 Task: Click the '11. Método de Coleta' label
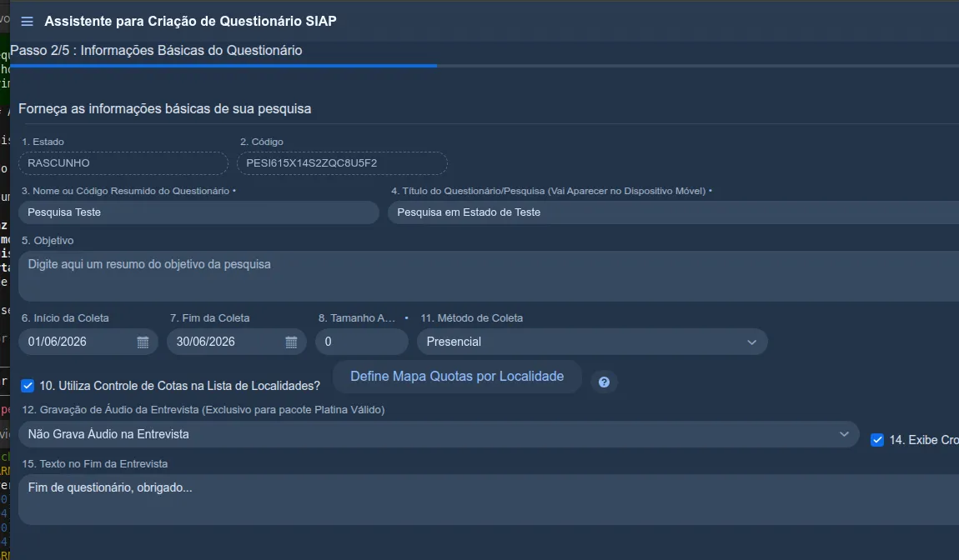(471, 317)
